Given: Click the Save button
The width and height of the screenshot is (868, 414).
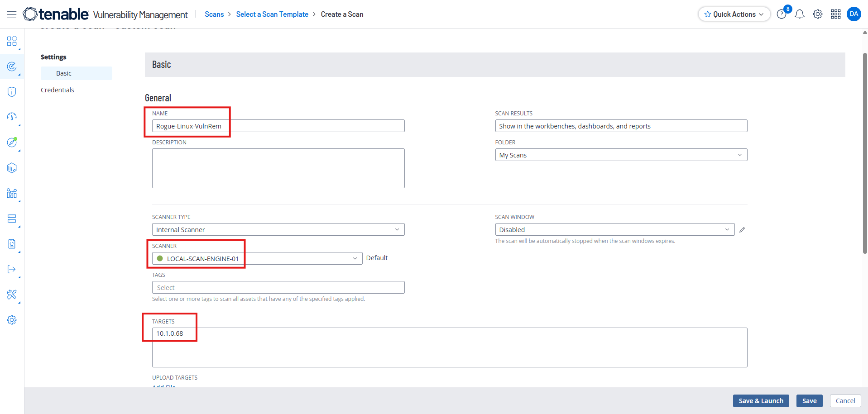Looking at the screenshot, I should [x=810, y=401].
